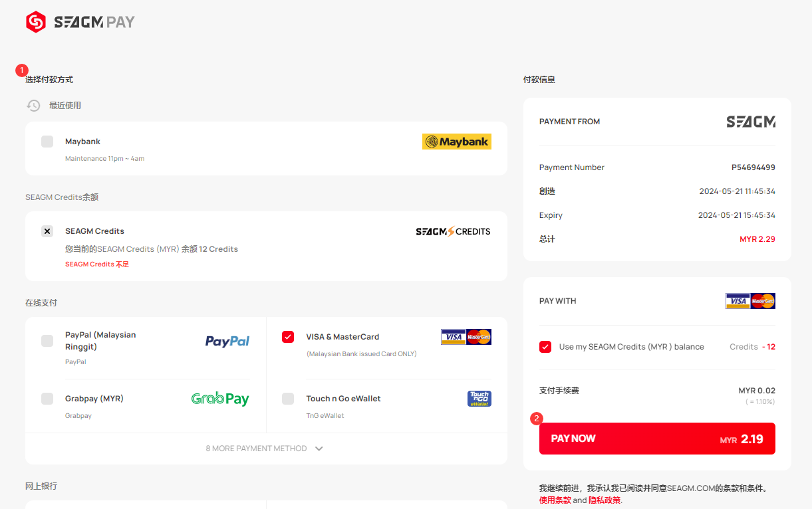Open the 使用条款 terms link
The width and height of the screenshot is (812, 509).
[x=555, y=500]
